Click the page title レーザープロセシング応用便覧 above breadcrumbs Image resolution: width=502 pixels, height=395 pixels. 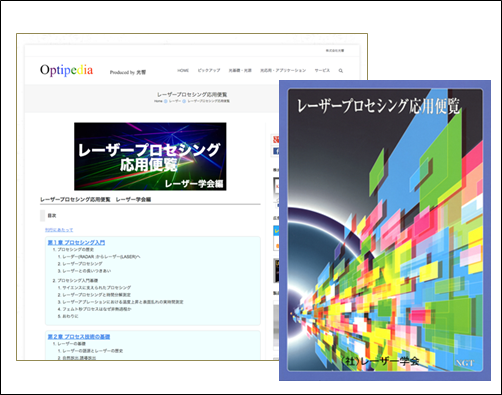[x=192, y=95]
